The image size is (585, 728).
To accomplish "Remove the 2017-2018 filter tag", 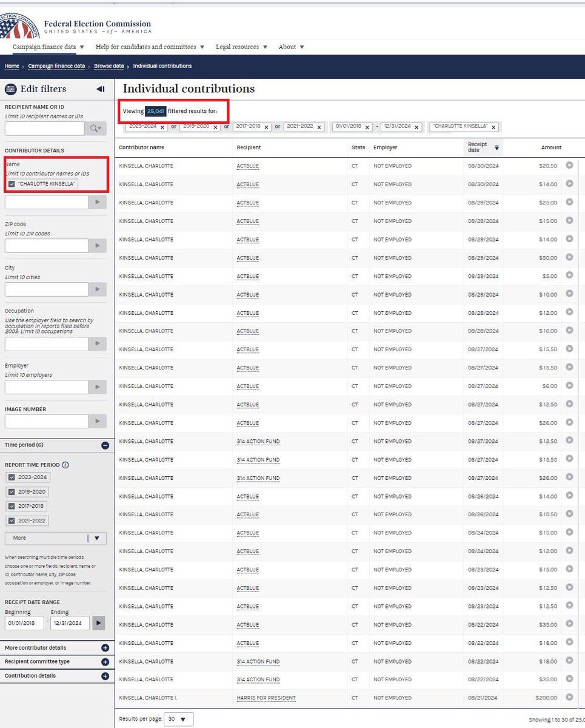I will click(x=266, y=127).
